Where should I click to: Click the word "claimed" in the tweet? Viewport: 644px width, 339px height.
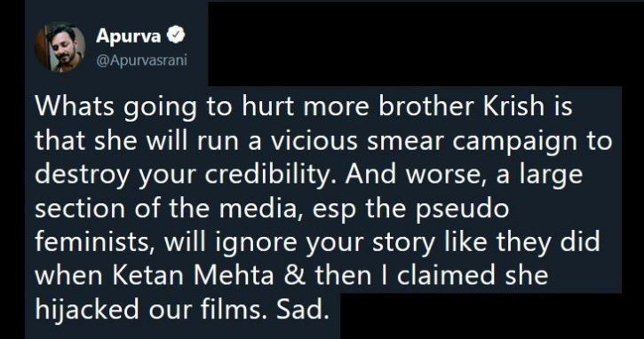point(446,276)
